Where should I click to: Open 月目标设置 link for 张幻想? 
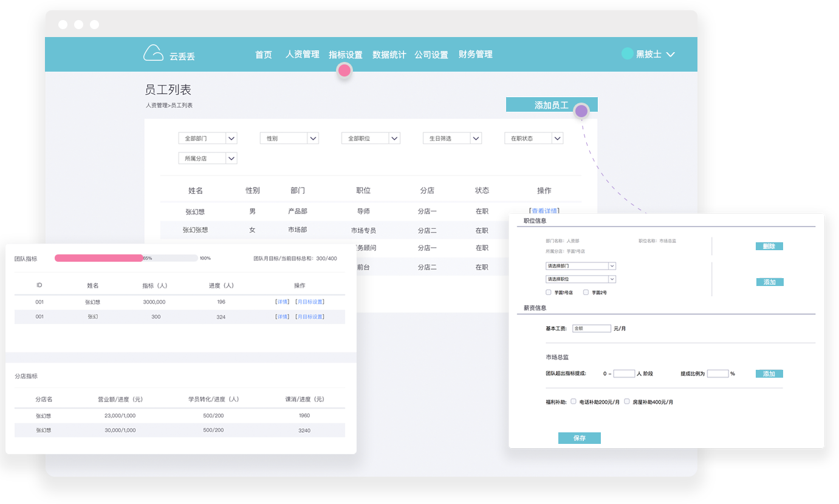[x=310, y=302]
